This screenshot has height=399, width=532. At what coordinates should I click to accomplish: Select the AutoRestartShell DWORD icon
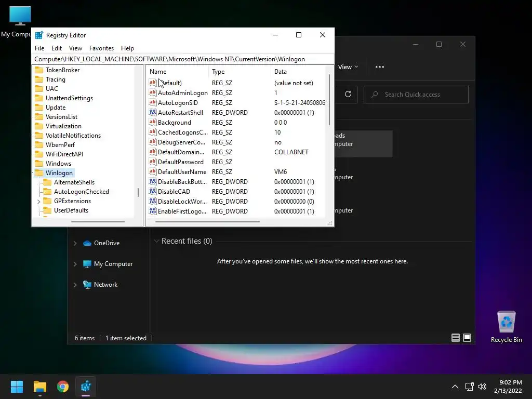[x=153, y=112]
